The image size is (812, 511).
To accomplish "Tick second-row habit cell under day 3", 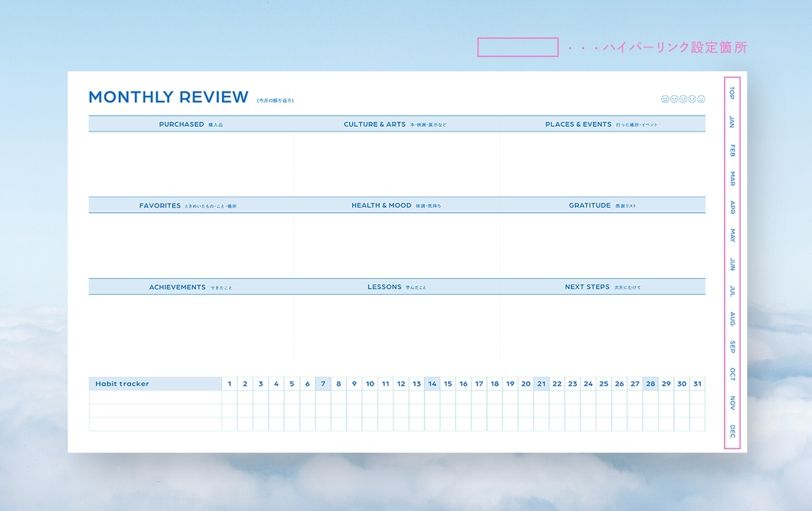I will click(x=260, y=410).
